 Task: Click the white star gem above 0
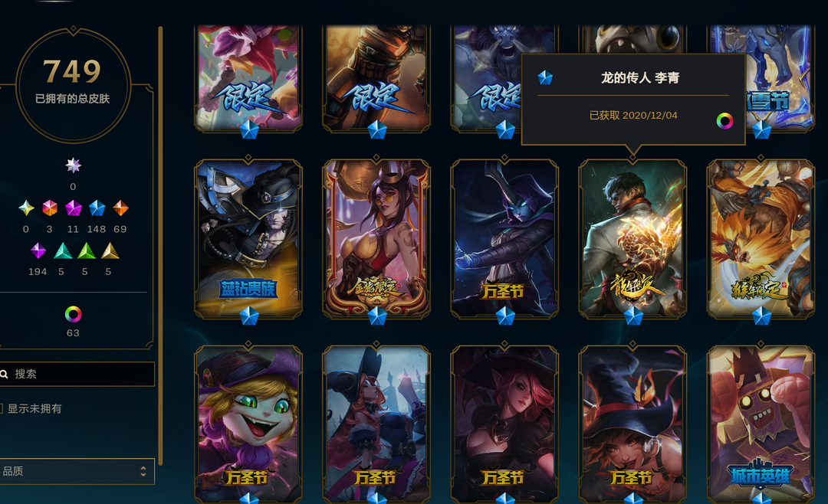(73, 165)
